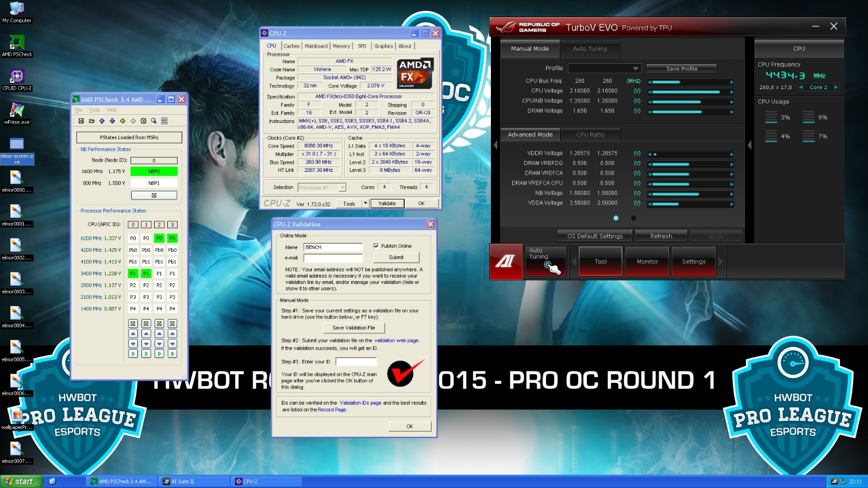Click the open folder icon in PSCheck toolbar
Image resolution: width=868 pixels, height=488 pixels.
click(91, 121)
